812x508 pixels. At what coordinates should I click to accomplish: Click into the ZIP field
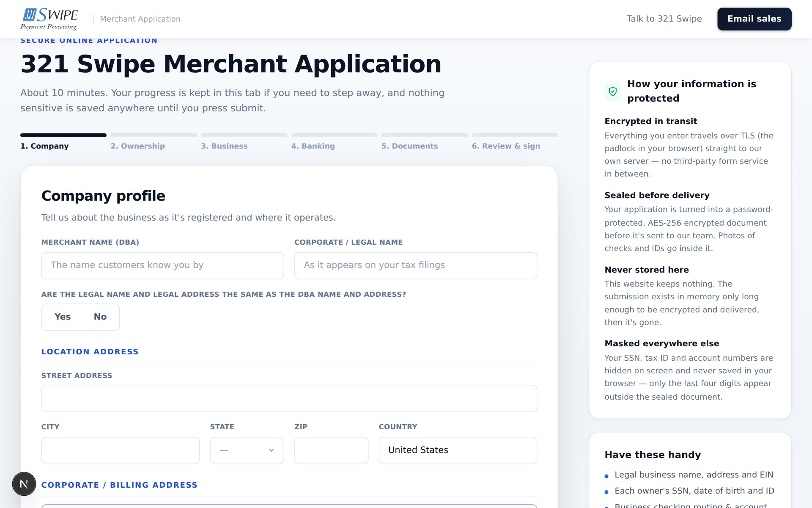click(331, 450)
